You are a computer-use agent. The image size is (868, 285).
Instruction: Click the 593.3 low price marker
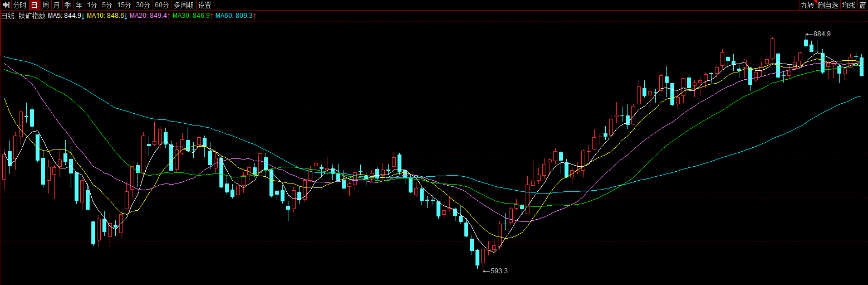point(499,271)
